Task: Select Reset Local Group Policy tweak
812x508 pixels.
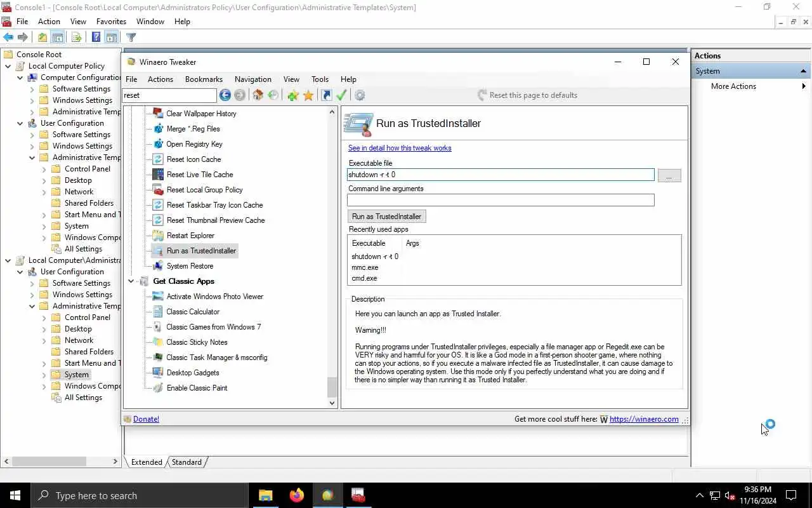Action: point(204,190)
